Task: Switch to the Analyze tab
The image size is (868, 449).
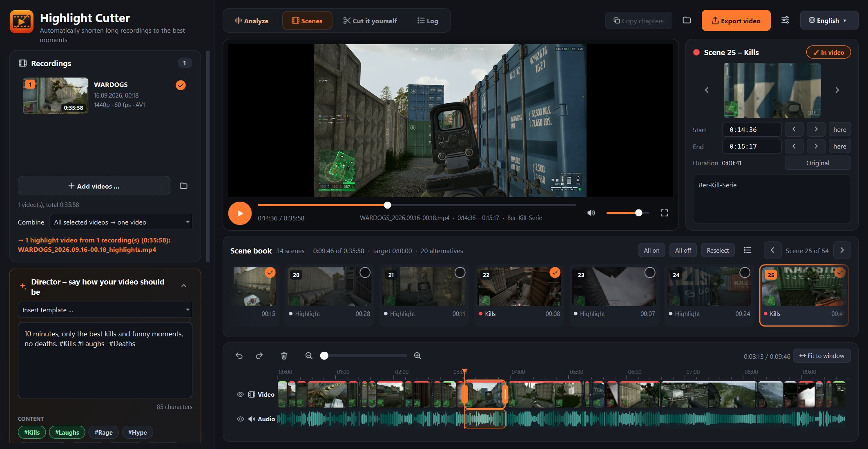Action: point(252,20)
